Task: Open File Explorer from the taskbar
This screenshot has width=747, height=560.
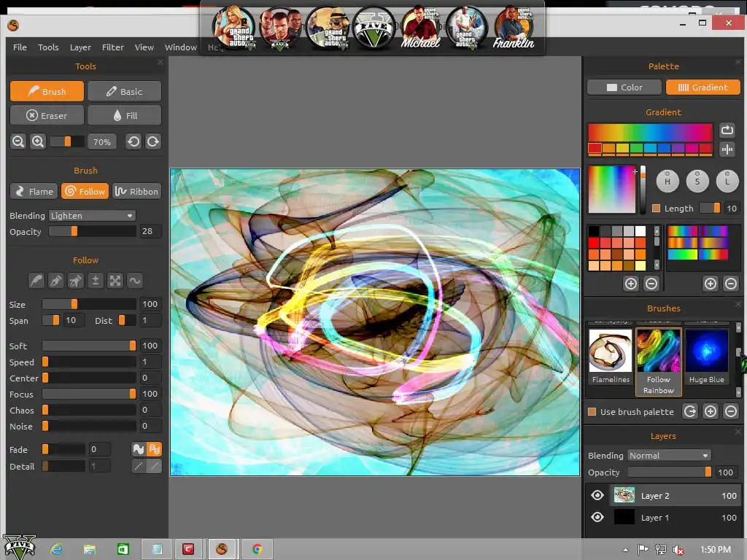Action: pyautogui.click(x=90, y=550)
